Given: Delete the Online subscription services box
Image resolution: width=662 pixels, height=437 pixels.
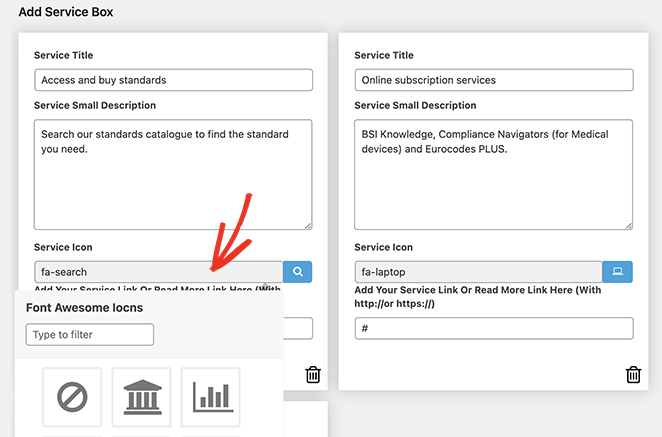Looking at the screenshot, I should tap(633, 375).
